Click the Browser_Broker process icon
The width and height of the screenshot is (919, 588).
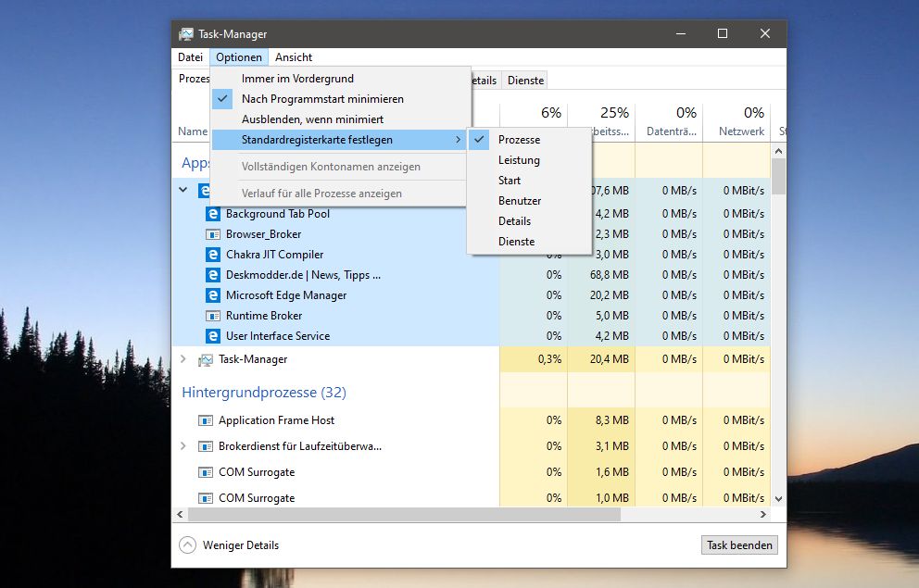click(x=213, y=234)
